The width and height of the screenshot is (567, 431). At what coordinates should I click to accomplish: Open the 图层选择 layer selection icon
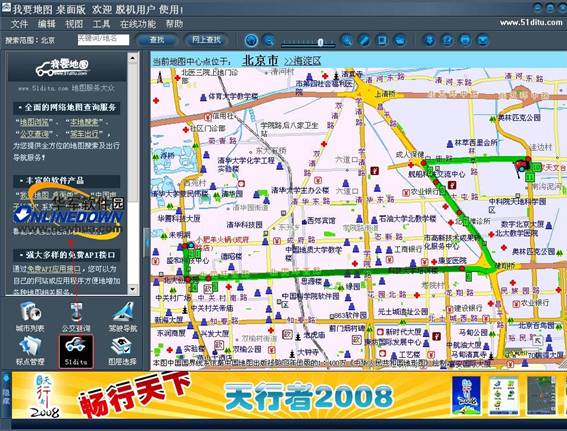pyautogui.click(x=123, y=351)
